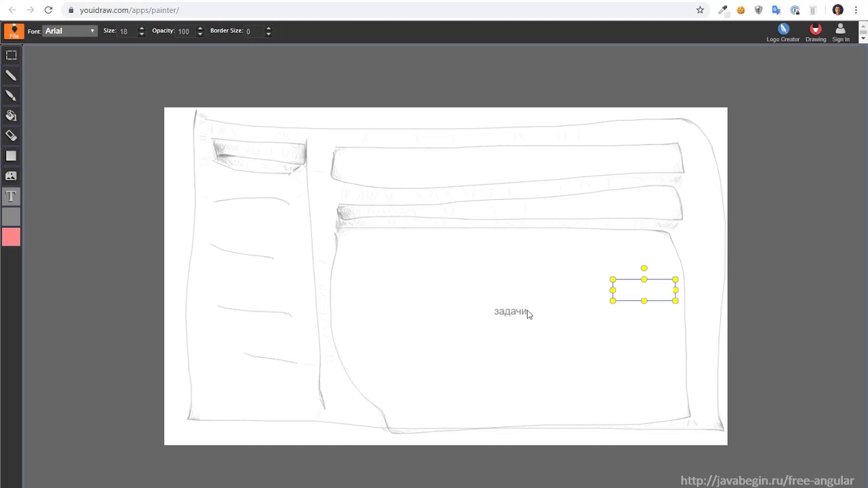Click the page scrollbar up arrow
The image size is (868, 488).
864,27
